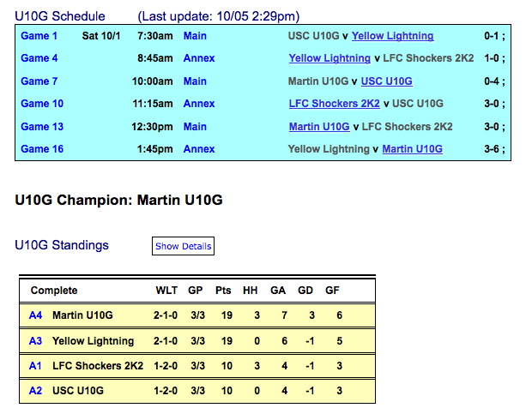
Task: Click the 3-0 score in Game 10
Action: (x=492, y=104)
